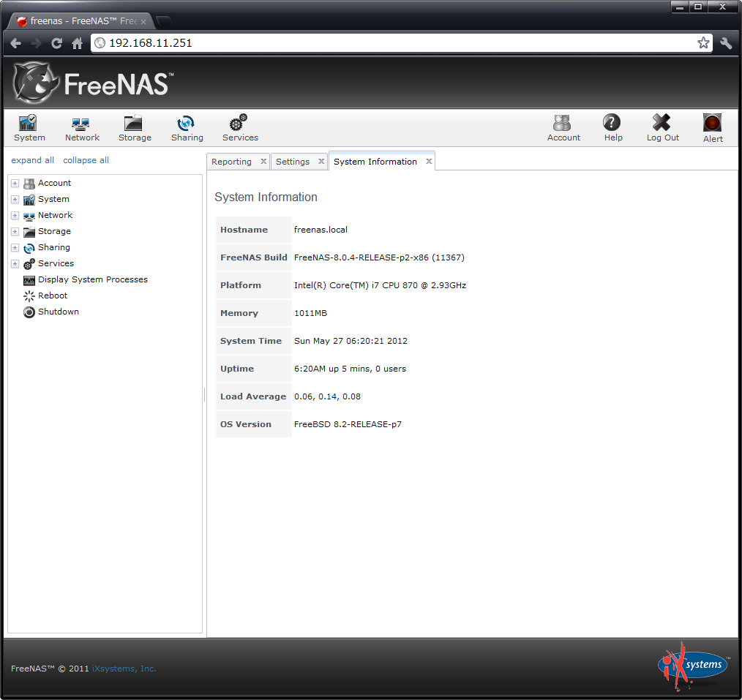Click the FreeNAS logo in header
This screenshot has width=742, height=700.
[93, 83]
